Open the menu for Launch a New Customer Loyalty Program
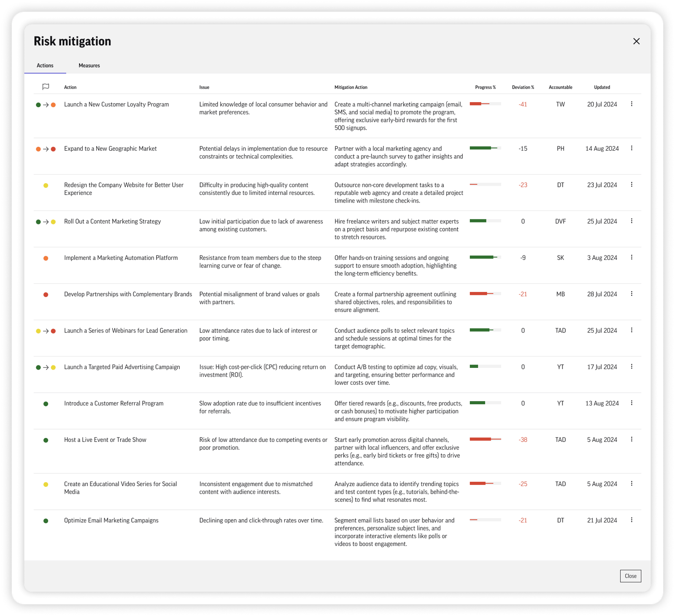The height and width of the screenshot is (616, 675). click(632, 104)
